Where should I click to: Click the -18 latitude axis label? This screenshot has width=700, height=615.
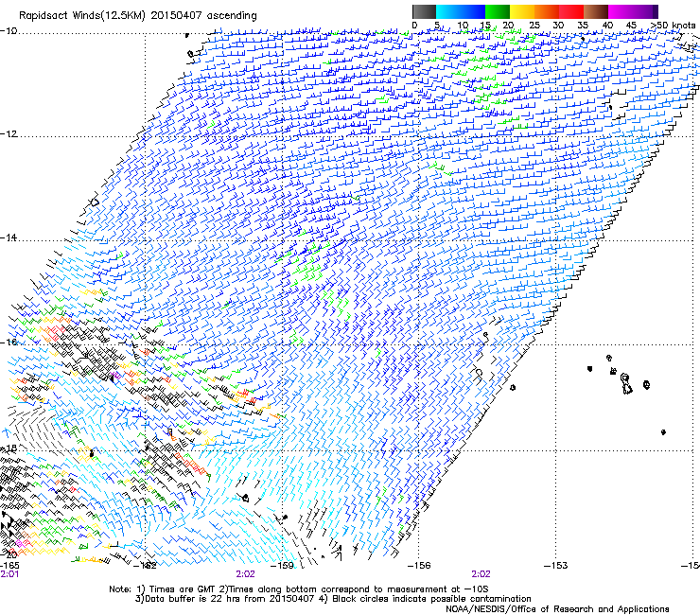[9, 448]
